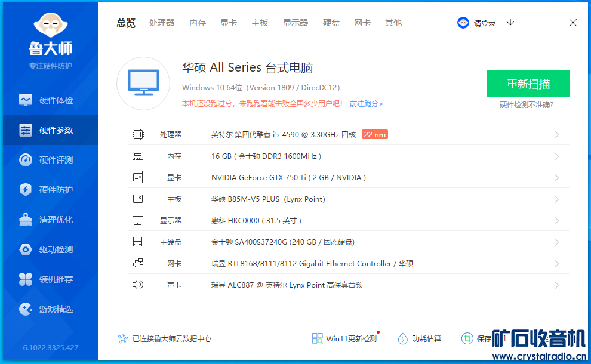
Task: Switch to the 网卡 tab
Action: click(x=362, y=23)
